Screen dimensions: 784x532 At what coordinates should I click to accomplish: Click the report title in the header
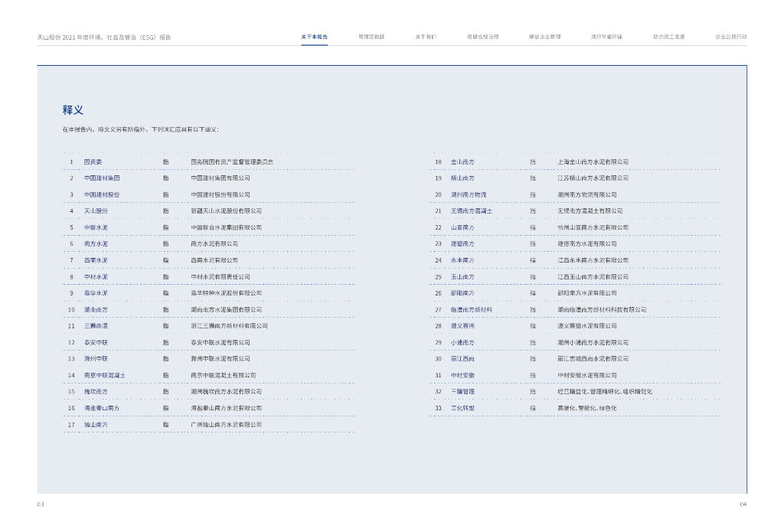pyautogui.click(x=104, y=37)
